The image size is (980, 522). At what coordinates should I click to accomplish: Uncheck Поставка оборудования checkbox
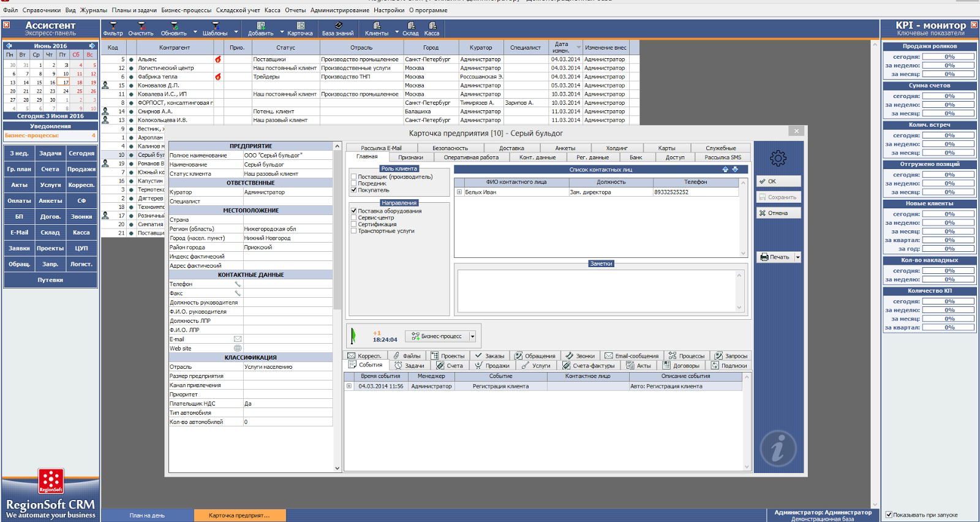354,211
